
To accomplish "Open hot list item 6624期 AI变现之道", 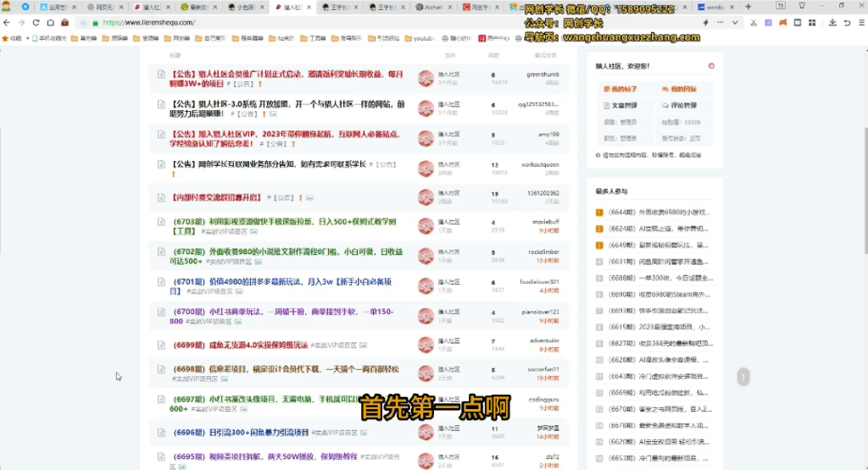I will click(658, 229).
